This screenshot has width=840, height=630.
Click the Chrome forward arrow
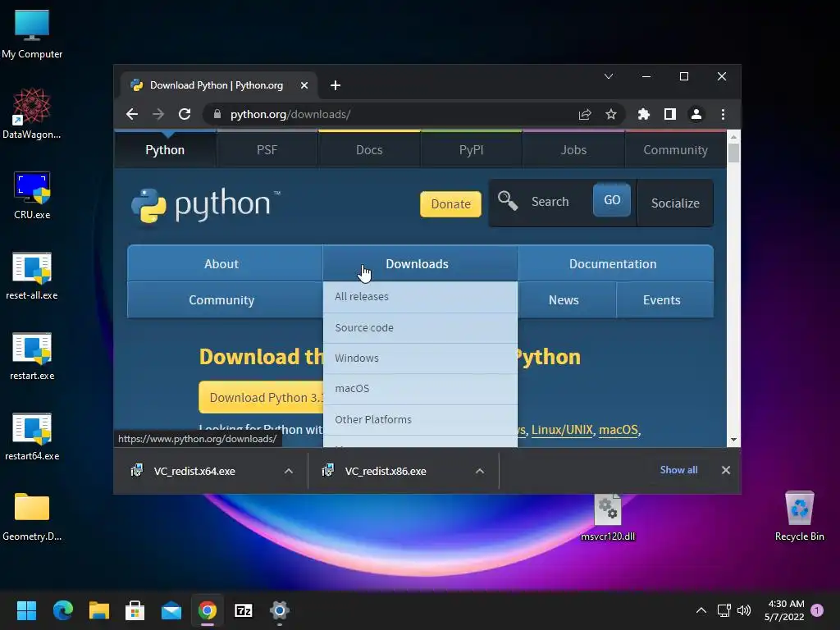158,114
